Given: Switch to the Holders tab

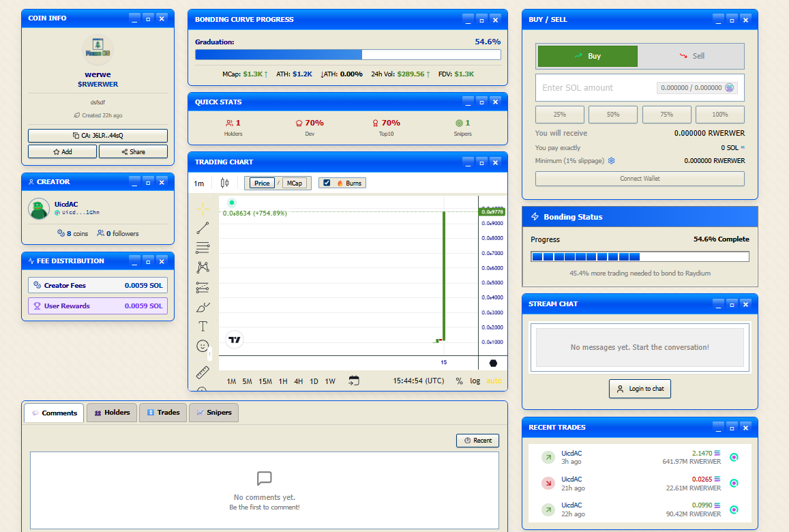Looking at the screenshot, I should (112, 413).
